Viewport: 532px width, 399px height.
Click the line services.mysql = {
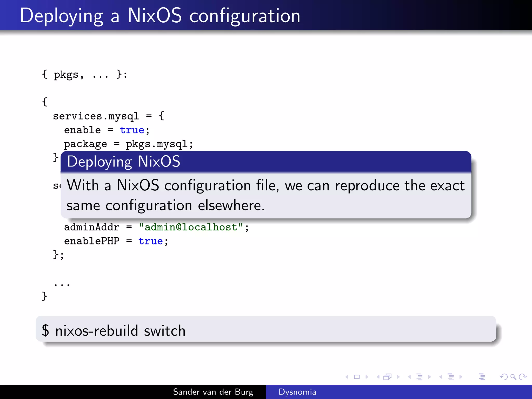click(x=109, y=116)
